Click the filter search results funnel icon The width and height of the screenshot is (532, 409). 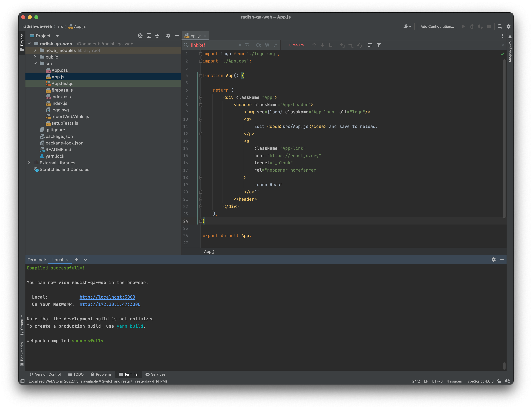pyautogui.click(x=379, y=45)
